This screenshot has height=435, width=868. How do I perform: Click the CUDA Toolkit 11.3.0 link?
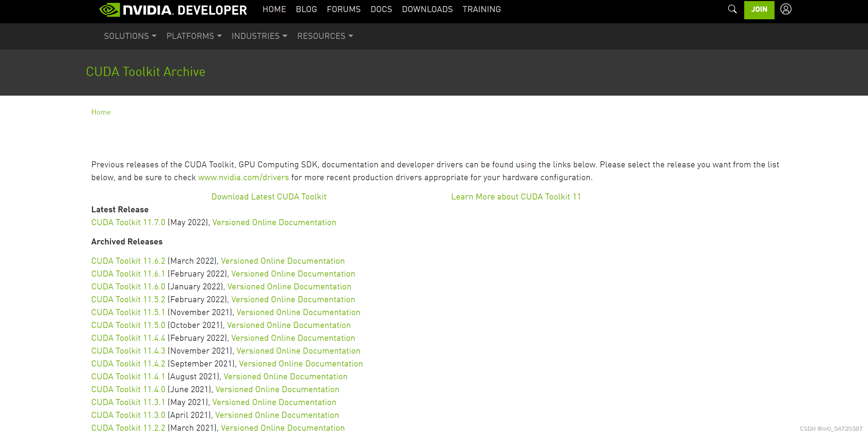pos(128,415)
